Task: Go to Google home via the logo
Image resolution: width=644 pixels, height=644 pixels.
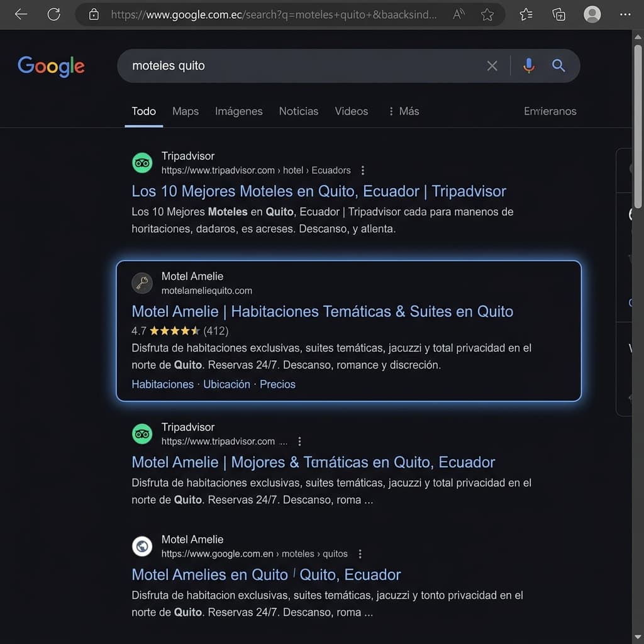Action: pyautogui.click(x=51, y=66)
